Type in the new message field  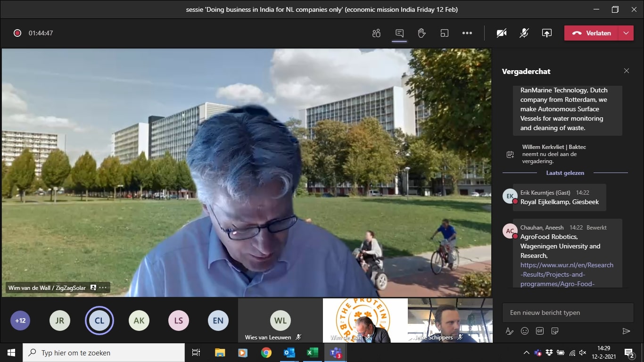(x=568, y=313)
